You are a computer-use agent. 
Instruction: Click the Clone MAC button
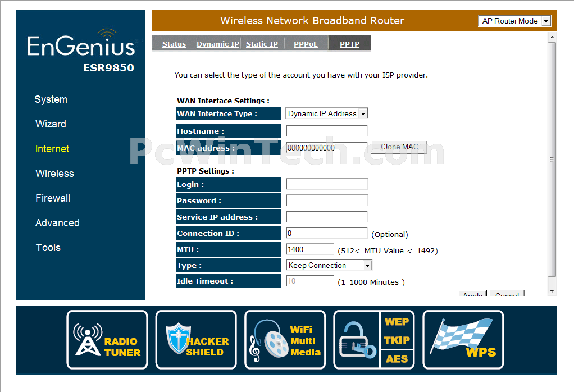(x=399, y=147)
